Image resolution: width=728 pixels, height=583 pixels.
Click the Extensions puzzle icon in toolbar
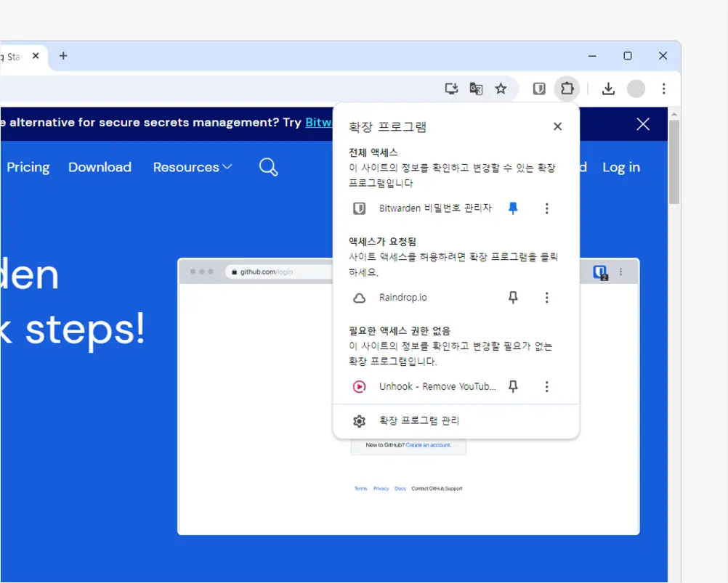point(567,89)
